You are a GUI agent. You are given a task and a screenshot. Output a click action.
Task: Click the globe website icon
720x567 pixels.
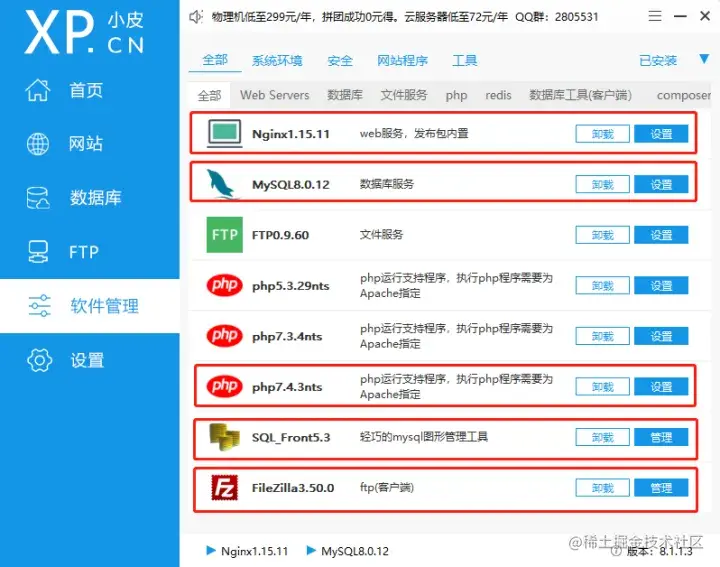(38, 144)
